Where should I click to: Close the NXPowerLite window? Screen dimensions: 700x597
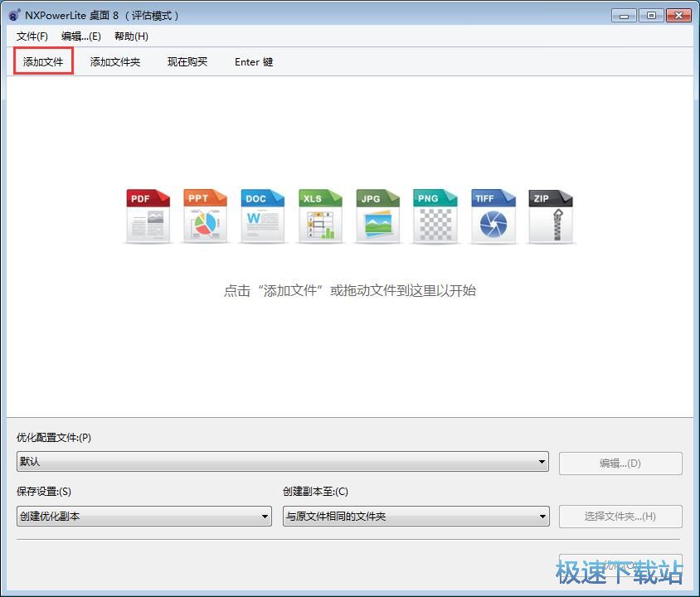pyautogui.click(x=678, y=16)
